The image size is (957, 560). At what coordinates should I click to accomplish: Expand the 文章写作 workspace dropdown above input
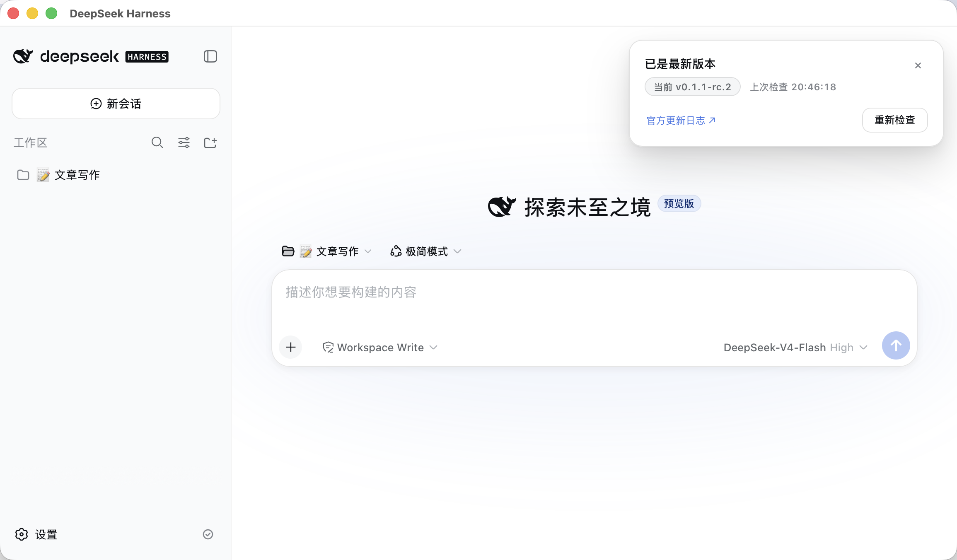327,251
